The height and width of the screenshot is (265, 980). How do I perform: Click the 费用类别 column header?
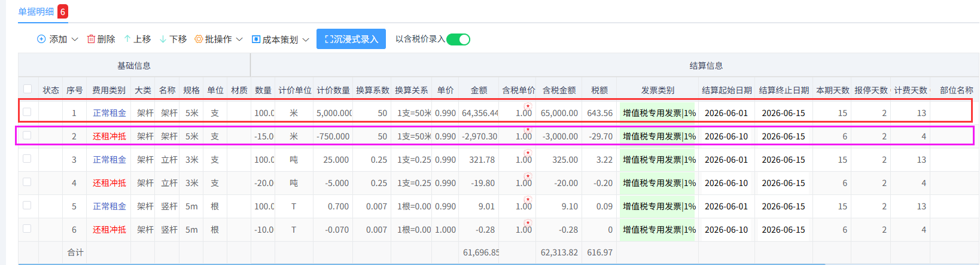click(x=109, y=90)
